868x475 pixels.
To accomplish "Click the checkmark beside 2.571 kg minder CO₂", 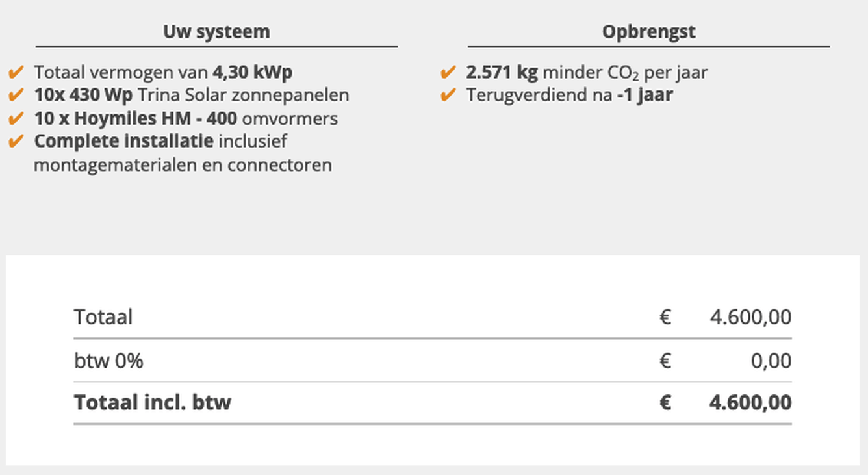I will click(x=448, y=71).
